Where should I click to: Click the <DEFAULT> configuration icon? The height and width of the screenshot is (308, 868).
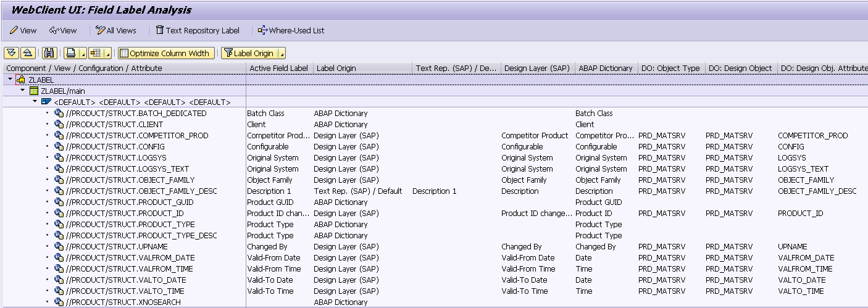[46, 102]
